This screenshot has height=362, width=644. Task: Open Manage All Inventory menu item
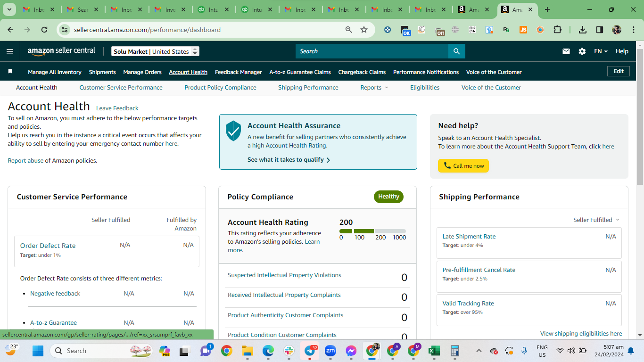click(55, 72)
